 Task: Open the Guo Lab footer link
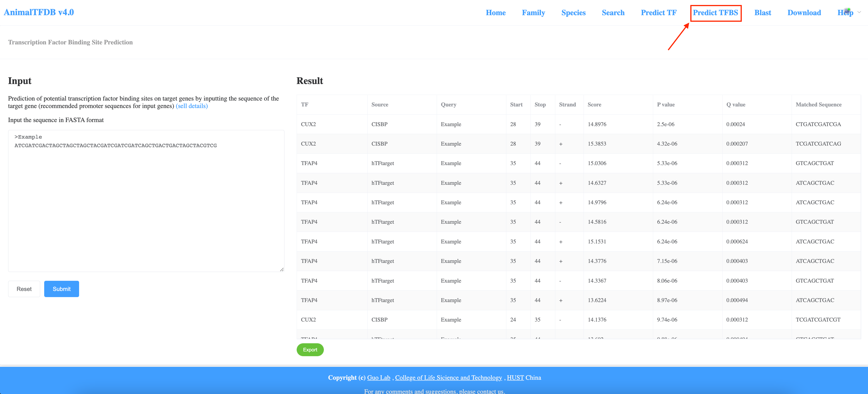pos(378,377)
